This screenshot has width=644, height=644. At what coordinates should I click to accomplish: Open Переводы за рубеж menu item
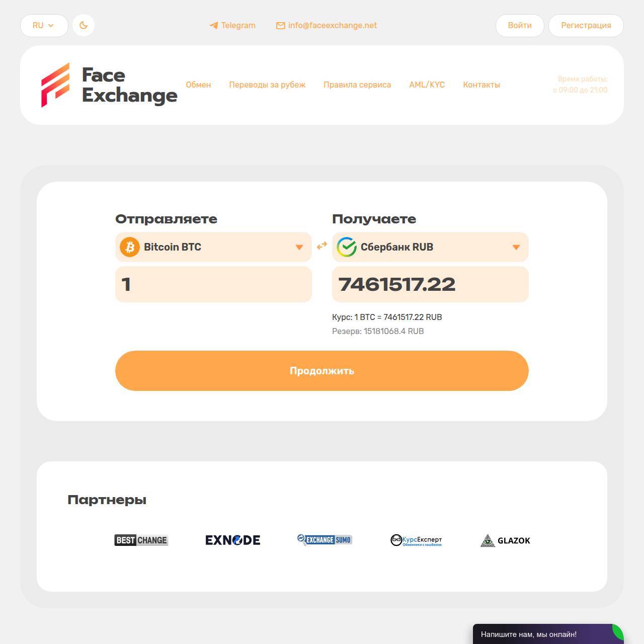pos(267,85)
